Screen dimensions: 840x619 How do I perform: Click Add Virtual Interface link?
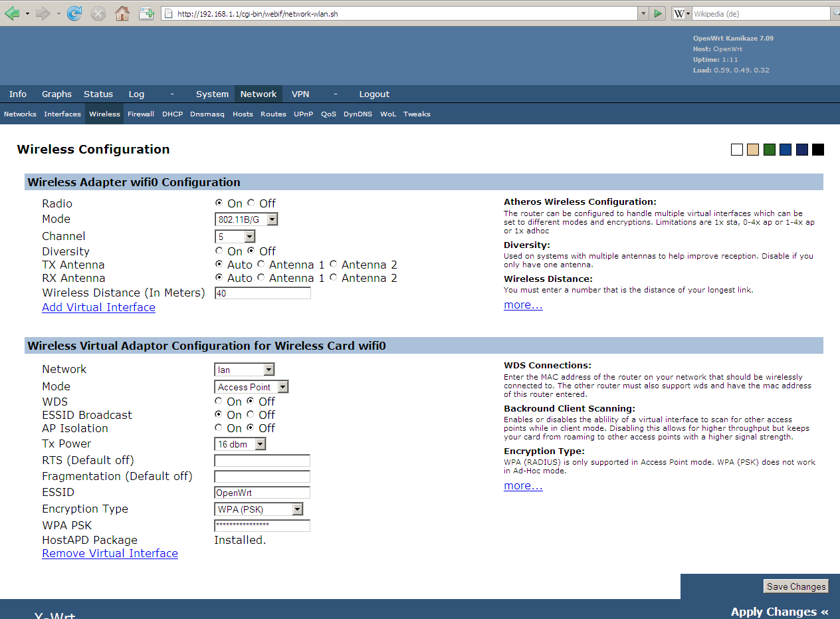(98, 307)
